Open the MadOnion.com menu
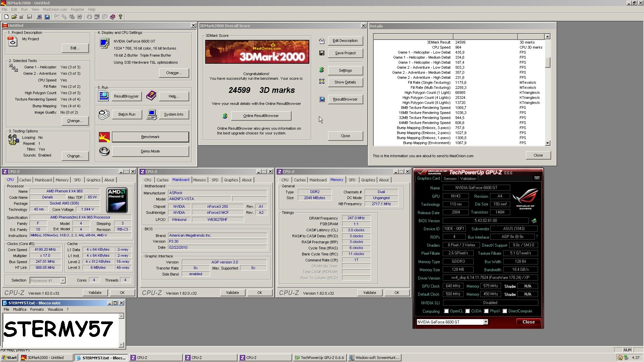Image resolution: width=644 pixels, height=362 pixels. coord(55,9)
